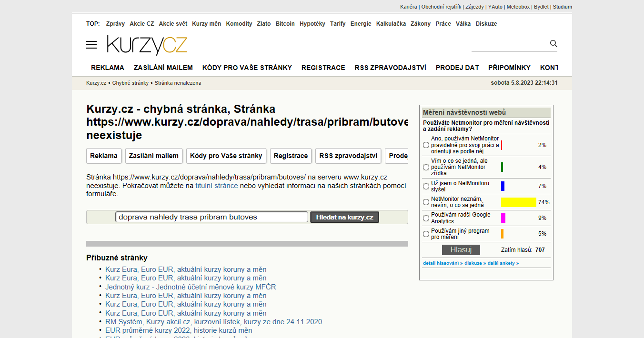Open 'Jednotný kurz - Jednotné účetní měnové kurzy MFČR' link
This screenshot has height=338, width=644.
[x=191, y=287]
